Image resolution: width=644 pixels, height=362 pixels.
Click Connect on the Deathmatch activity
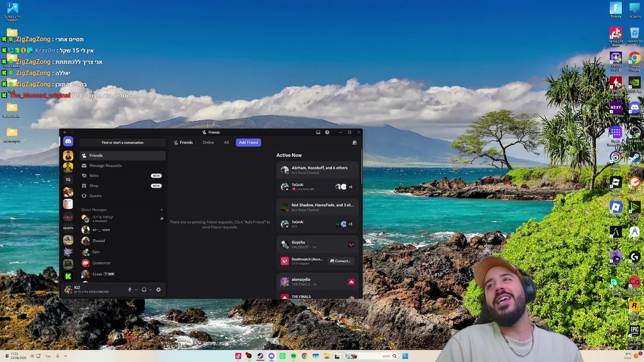point(341,261)
